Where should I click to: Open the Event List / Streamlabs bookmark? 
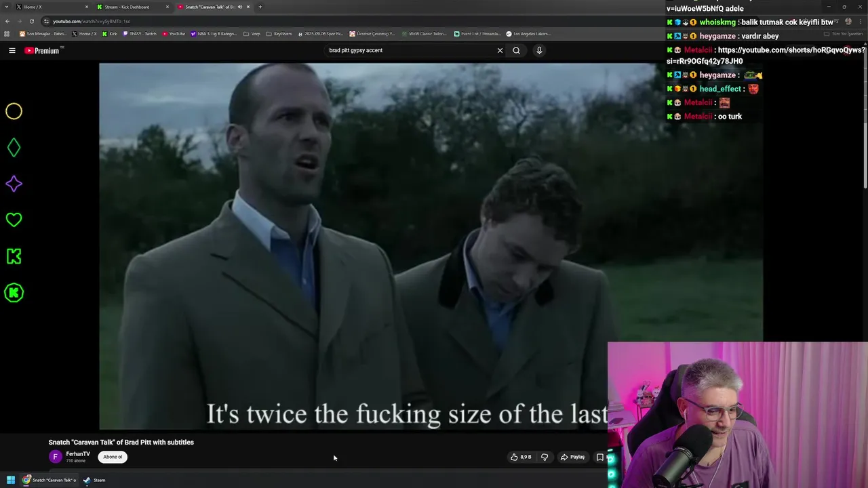pos(477,33)
